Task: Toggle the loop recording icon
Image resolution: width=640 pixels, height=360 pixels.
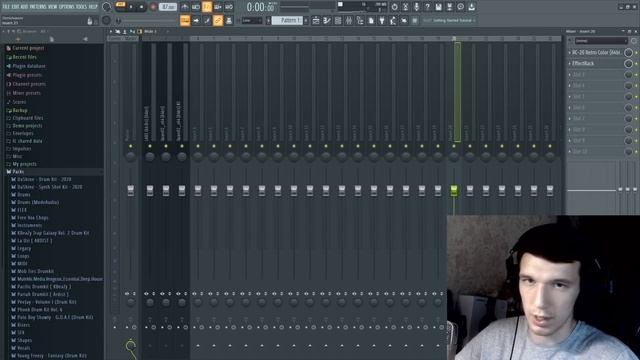Action: [229, 7]
